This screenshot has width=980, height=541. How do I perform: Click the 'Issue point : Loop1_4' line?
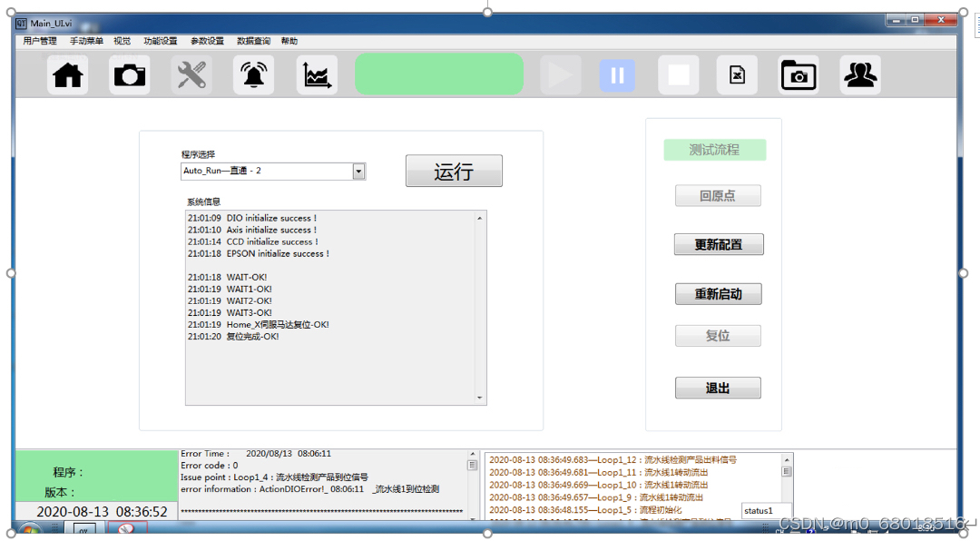pyautogui.click(x=274, y=477)
